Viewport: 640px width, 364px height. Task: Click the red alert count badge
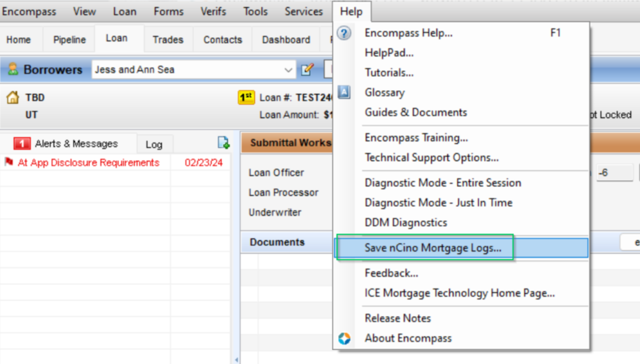tap(22, 144)
